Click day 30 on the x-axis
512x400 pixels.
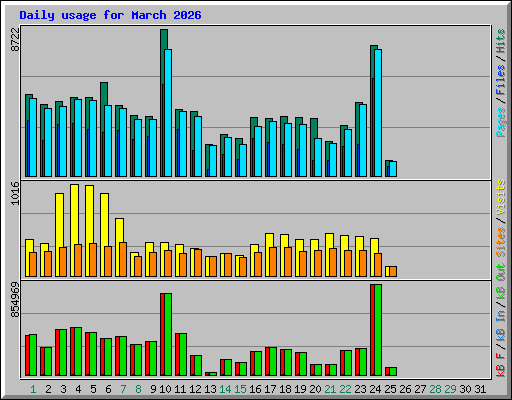pos(465,389)
